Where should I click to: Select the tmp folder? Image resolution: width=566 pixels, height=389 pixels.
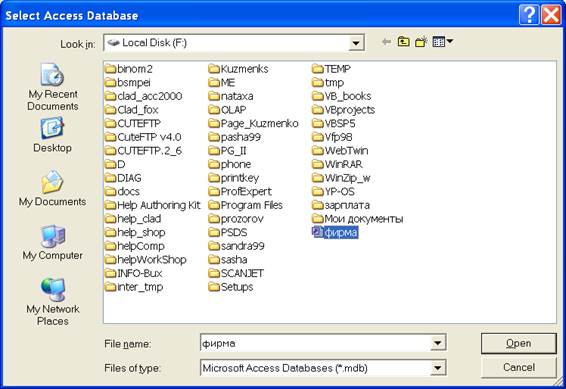(328, 82)
